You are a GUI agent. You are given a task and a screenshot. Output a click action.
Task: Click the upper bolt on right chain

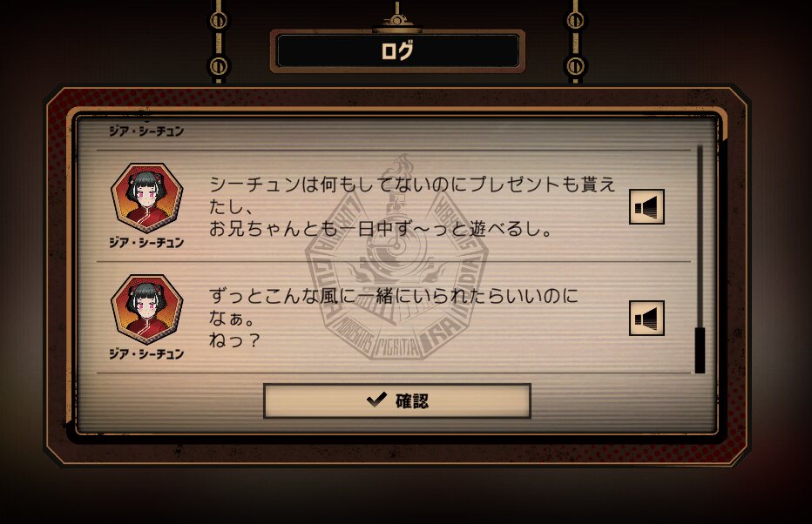575,20
